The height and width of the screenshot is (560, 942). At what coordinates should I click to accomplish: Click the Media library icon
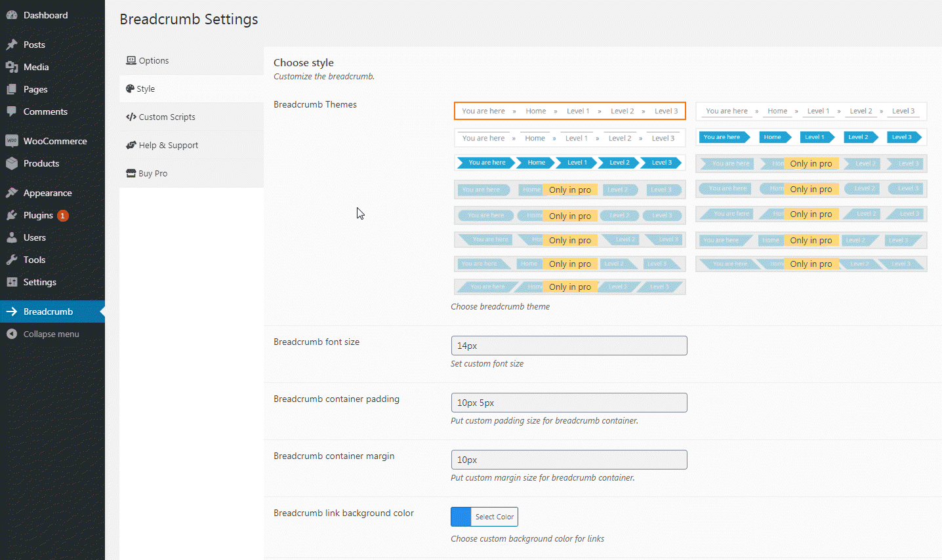click(12, 67)
